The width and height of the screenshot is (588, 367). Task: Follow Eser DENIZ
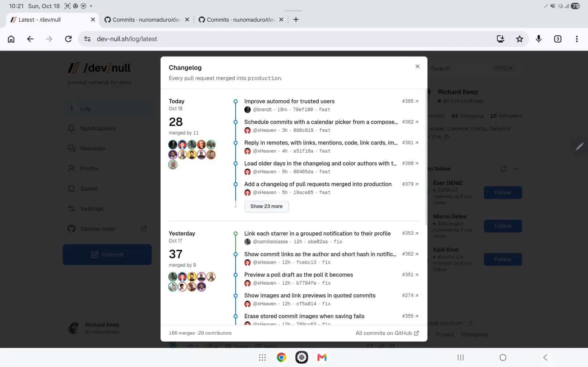[x=503, y=193]
